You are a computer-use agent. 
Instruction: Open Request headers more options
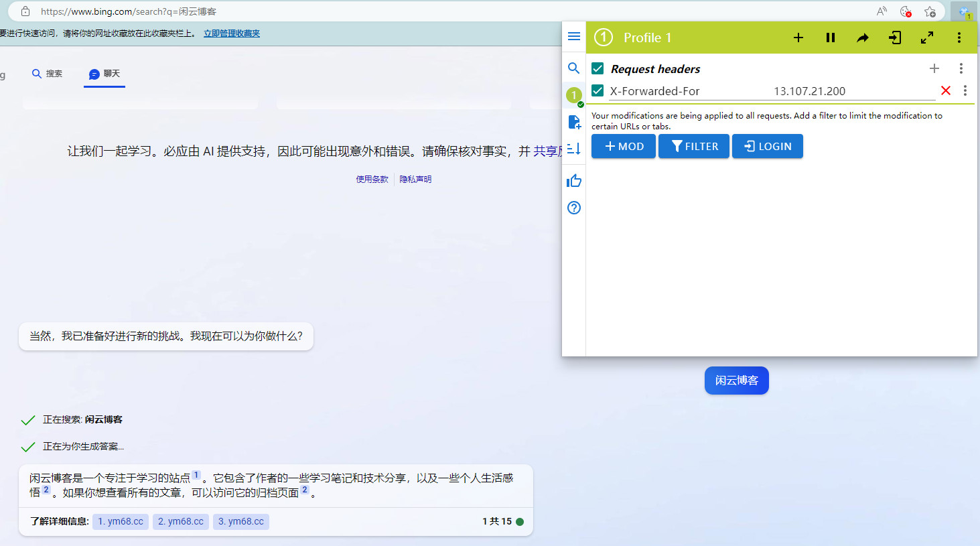click(x=961, y=68)
